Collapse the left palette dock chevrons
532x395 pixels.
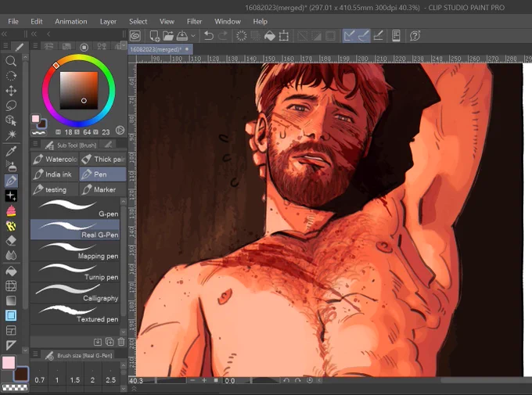click(x=4, y=34)
